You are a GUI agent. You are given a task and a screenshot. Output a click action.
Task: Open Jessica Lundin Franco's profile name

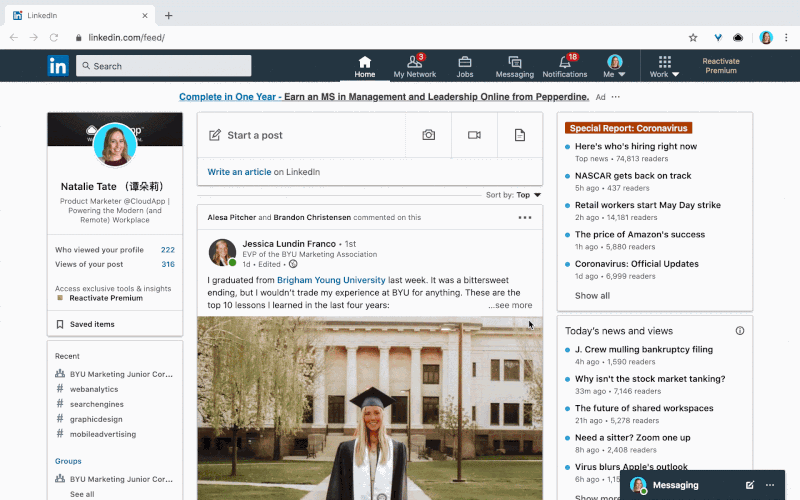pos(289,244)
